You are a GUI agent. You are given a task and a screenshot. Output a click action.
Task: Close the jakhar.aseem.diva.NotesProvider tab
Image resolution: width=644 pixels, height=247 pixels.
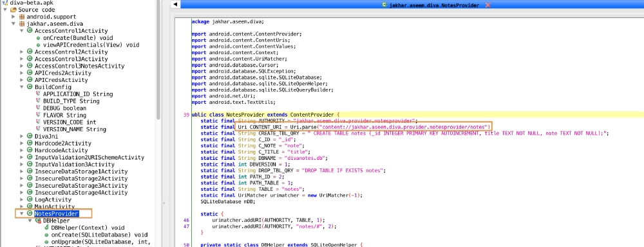(x=488, y=5)
